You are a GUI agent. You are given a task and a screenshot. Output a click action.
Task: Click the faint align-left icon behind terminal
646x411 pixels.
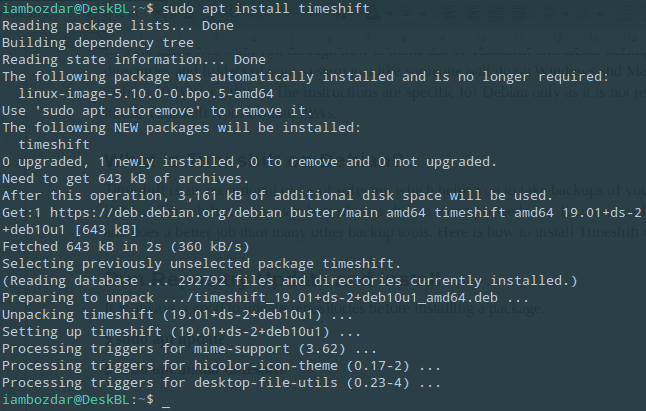450,12
